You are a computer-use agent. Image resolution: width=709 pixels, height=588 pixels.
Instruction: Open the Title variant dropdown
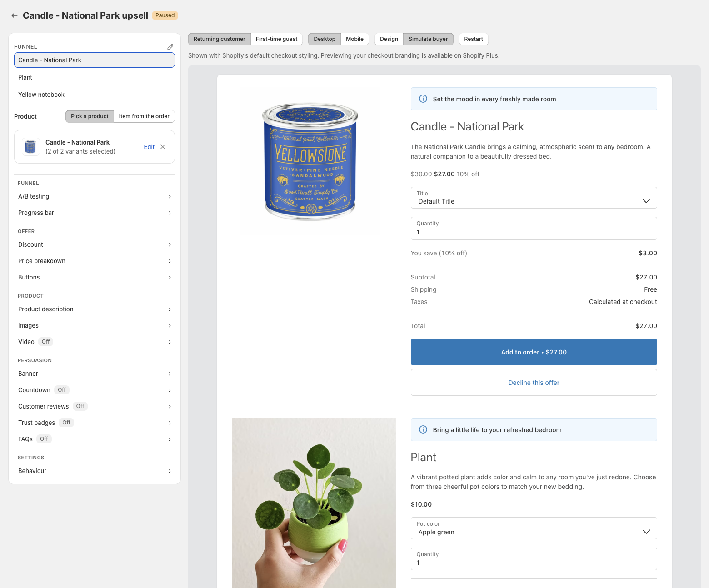534,198
